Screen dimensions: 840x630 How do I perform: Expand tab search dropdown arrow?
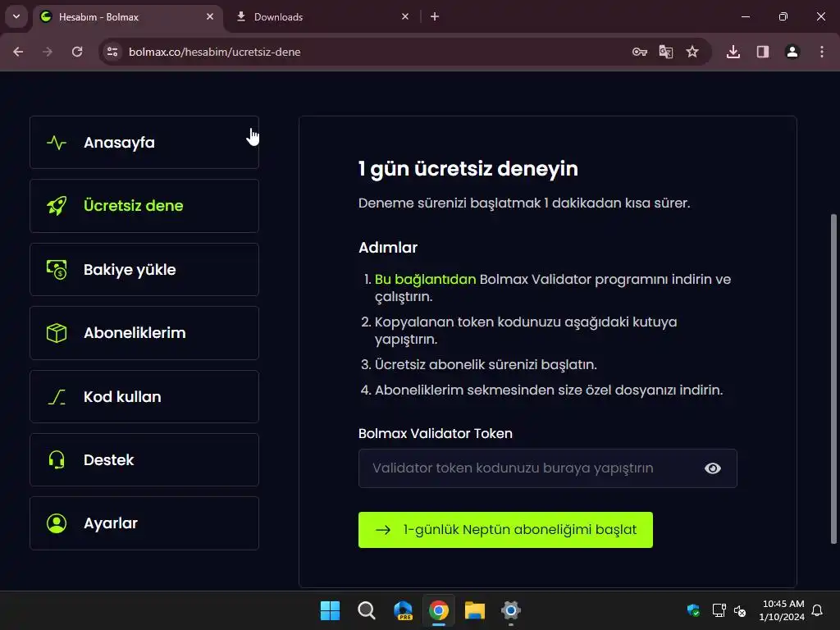pos(16,16)
